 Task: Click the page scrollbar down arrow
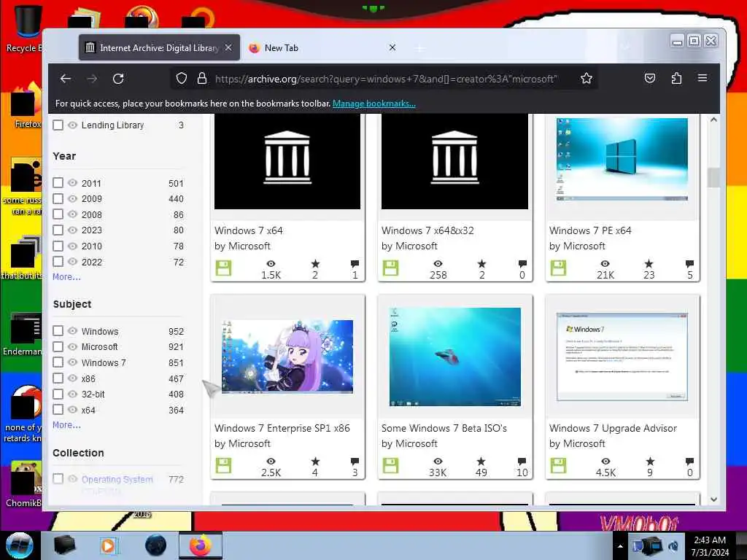(x=713, y=499)
